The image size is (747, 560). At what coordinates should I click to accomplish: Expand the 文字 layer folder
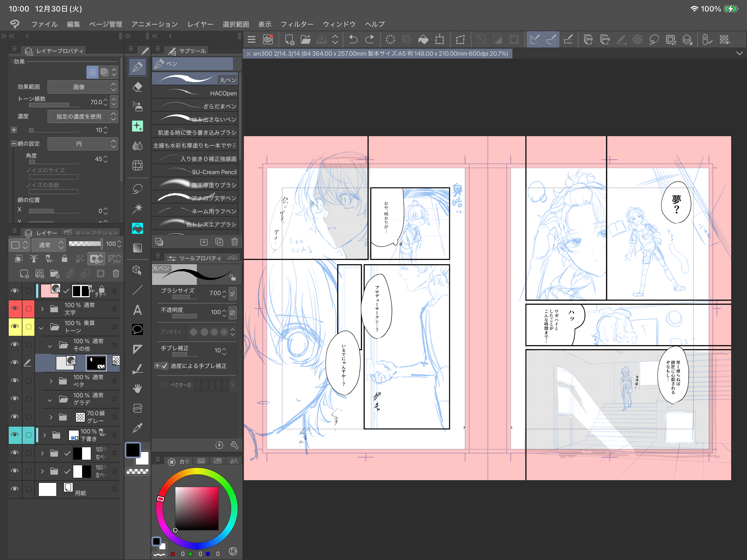42,309
